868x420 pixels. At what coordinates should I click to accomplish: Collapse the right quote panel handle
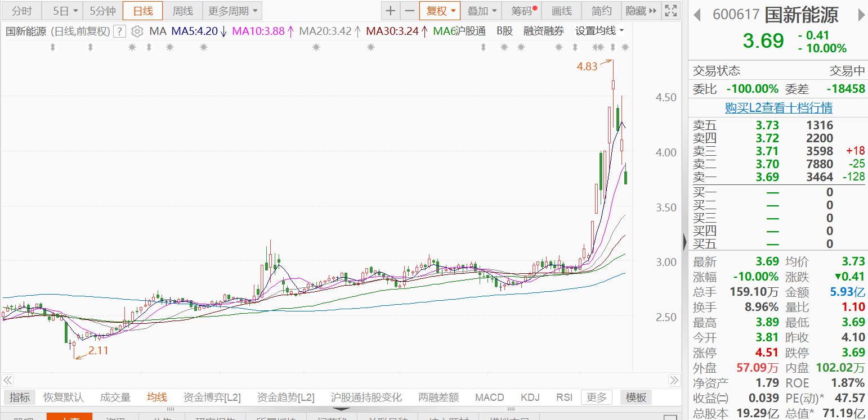(x=684, y=242)
